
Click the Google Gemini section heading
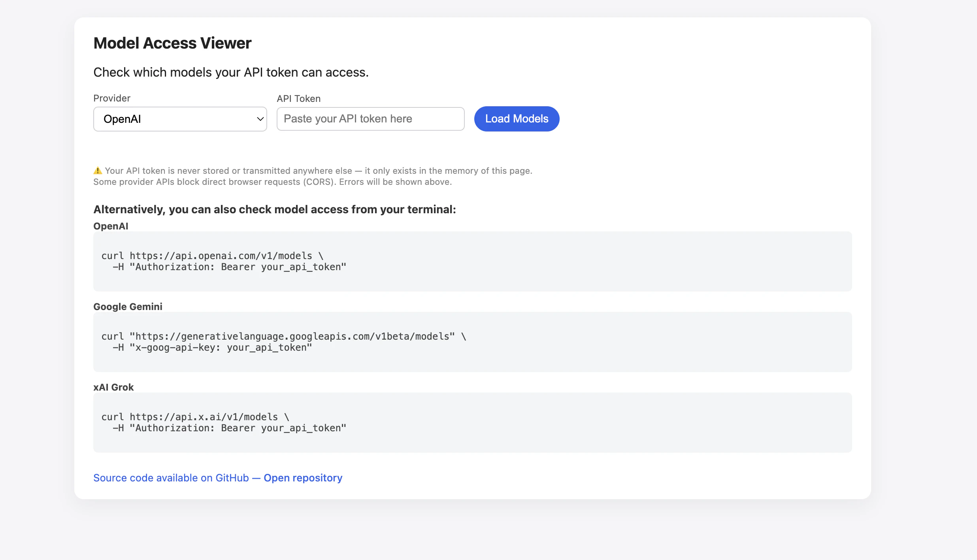click(127, 306)
